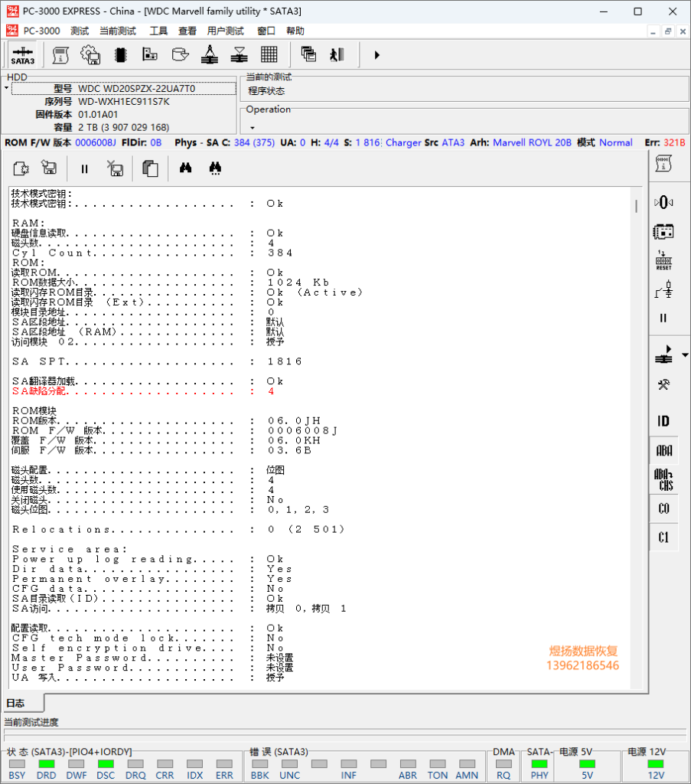
Task: Pause the log output
Action: 84,169
